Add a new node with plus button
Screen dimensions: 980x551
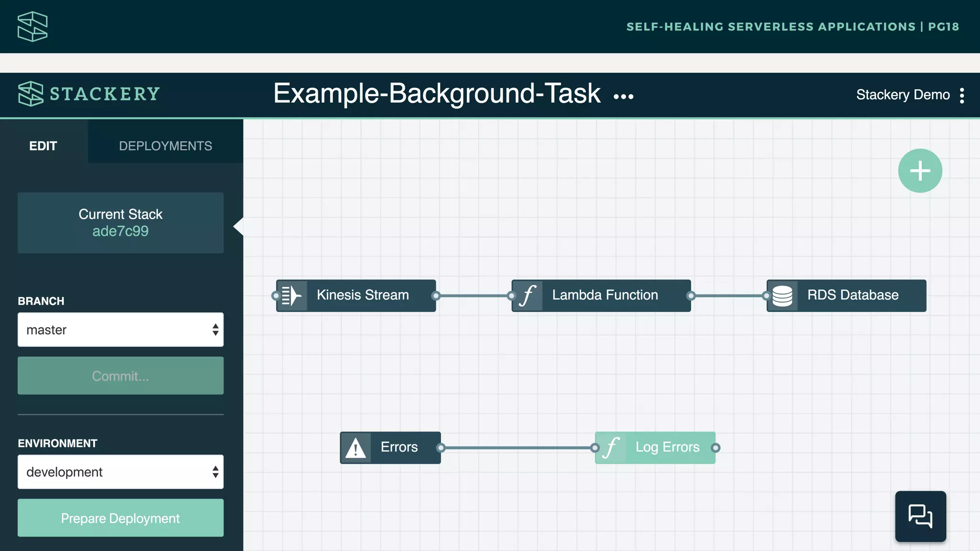(920, 171)
